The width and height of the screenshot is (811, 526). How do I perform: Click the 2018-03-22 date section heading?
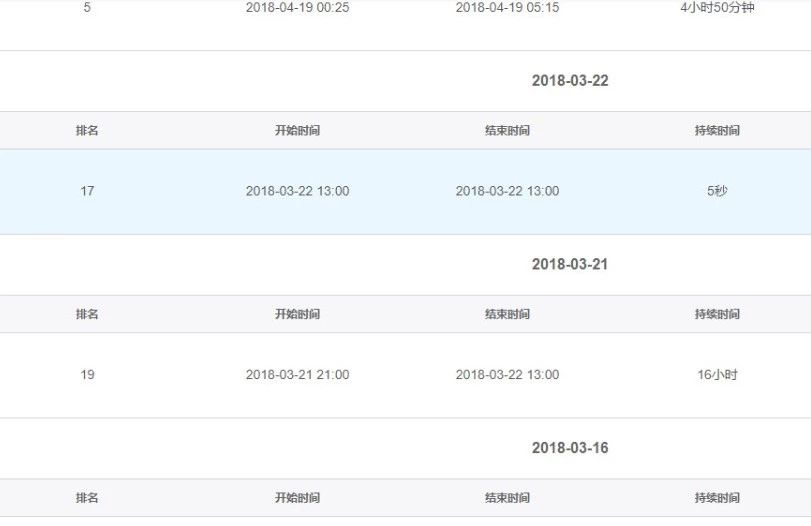569,81
